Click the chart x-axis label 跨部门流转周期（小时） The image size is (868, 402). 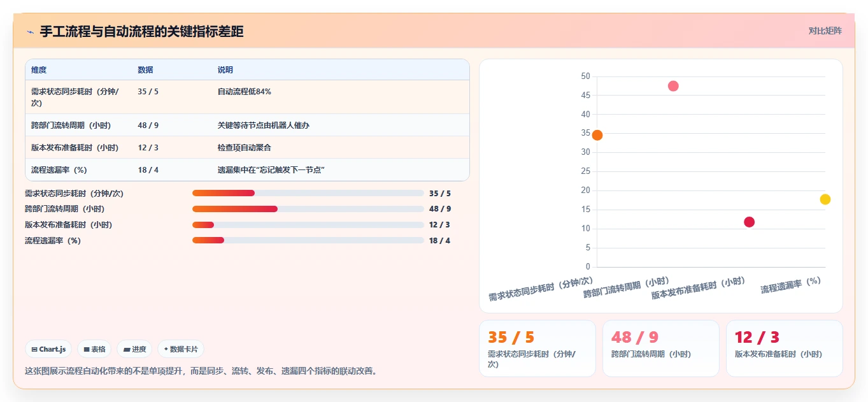pos(627,288)
